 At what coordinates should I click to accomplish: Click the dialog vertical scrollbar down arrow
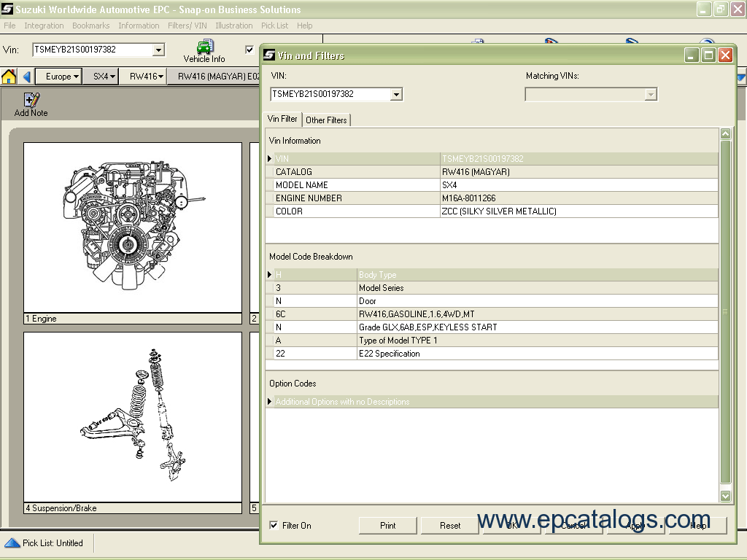(725, 496)
